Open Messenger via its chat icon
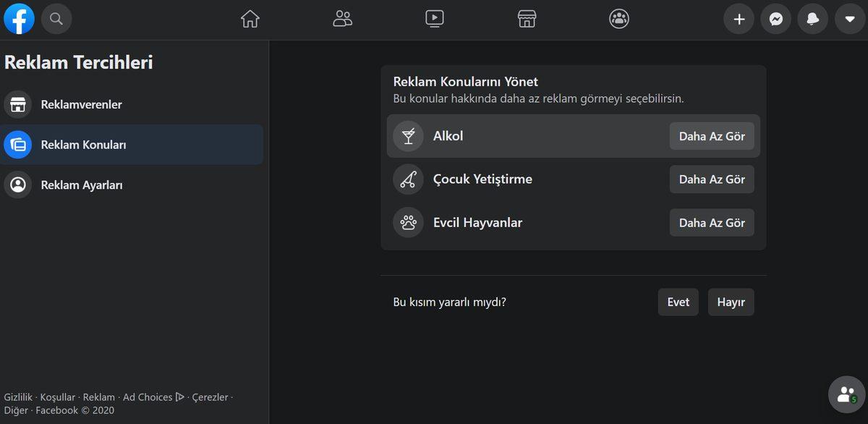This screenshot has width=868, height=424. point(776,19)
